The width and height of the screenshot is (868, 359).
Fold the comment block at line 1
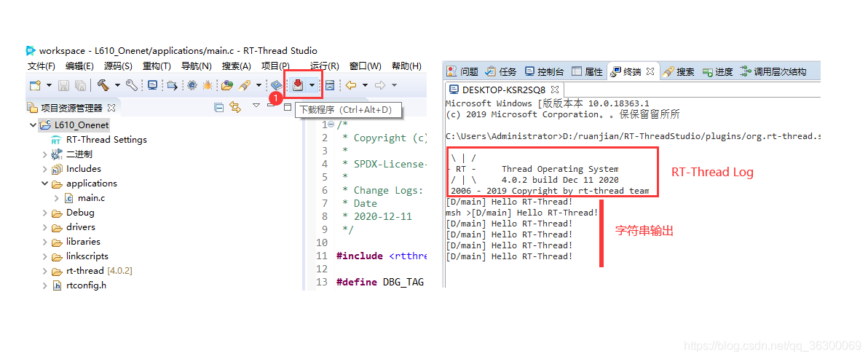[x=331, y=125]
